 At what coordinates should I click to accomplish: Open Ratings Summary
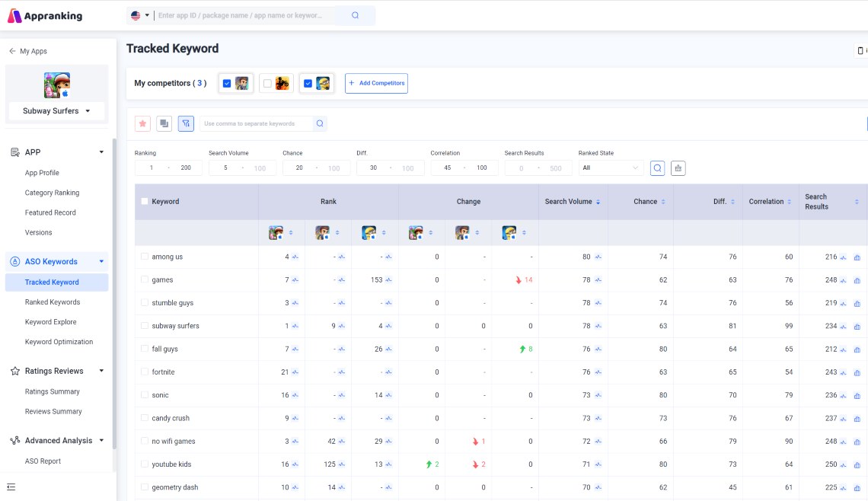pos(53,392)
